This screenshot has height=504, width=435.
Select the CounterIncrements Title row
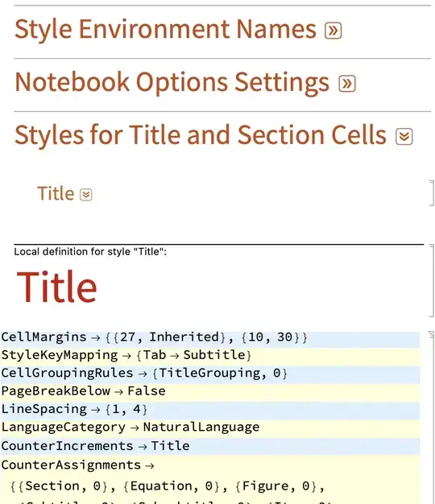tap(210, 446)
